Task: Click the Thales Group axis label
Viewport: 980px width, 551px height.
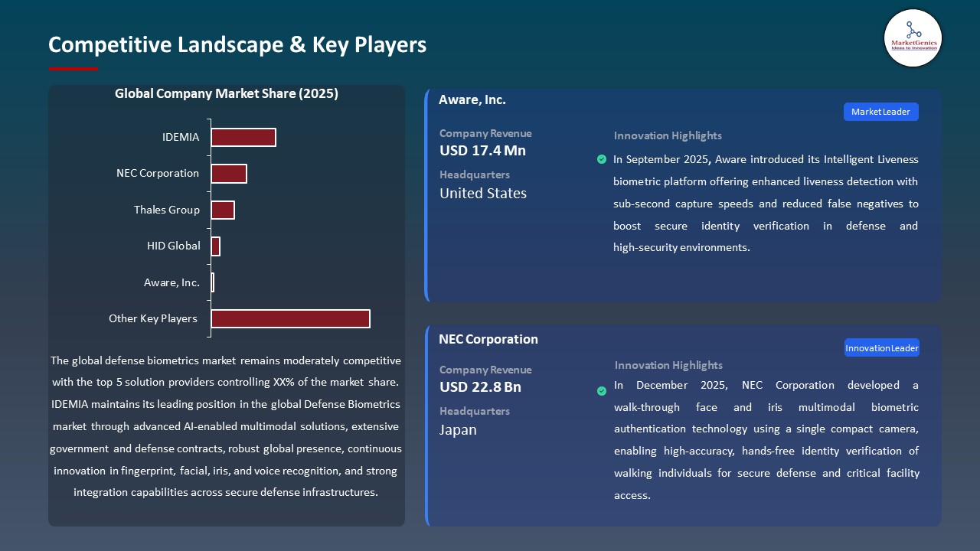Action: pyautogui.click(x=167, y=210)
